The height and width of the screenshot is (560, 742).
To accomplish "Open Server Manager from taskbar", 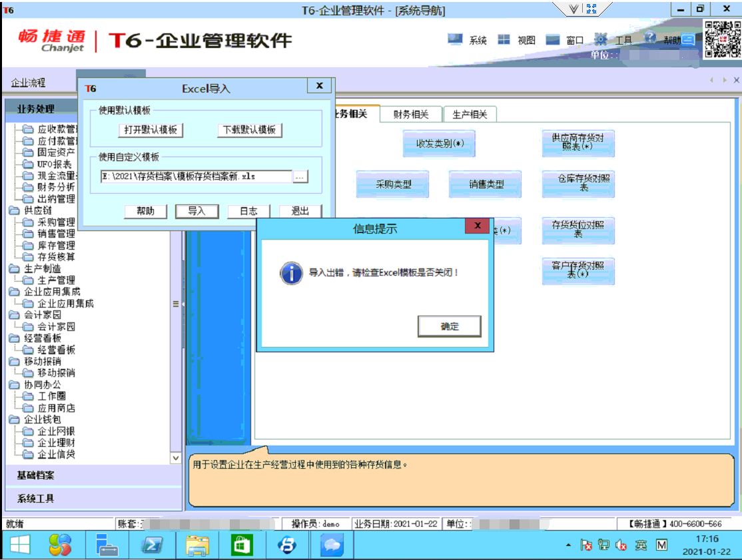I will click(107, 545).
